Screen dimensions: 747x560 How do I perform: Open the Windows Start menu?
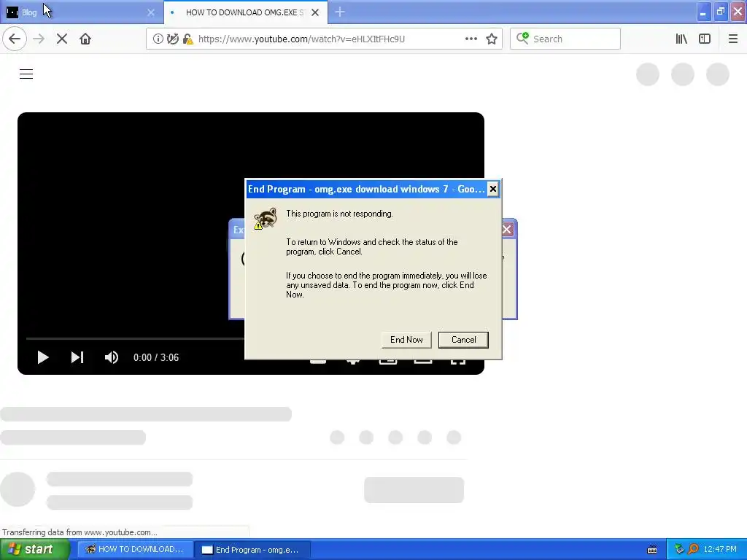coord(34,550)
